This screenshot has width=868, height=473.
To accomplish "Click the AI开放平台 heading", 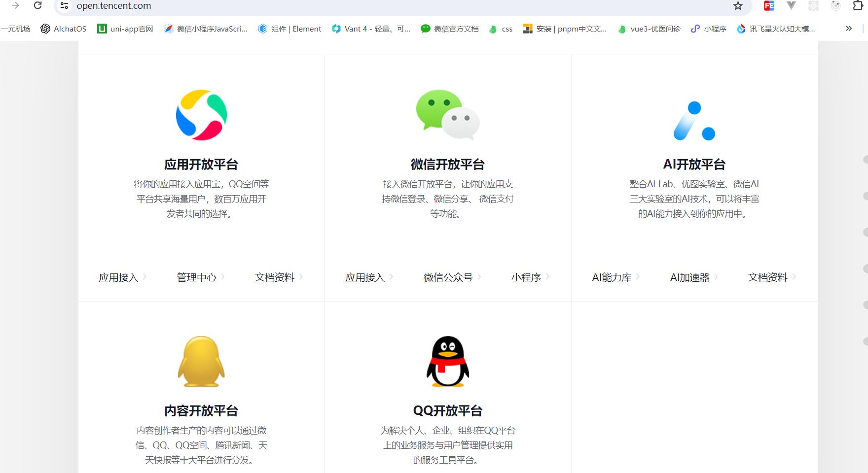I will coord(694,164).
